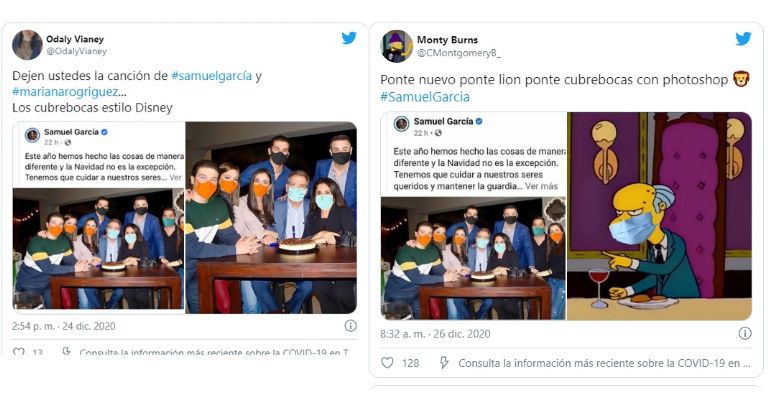Open info icon on the 24 dic. 2020 tweet

tap(350, 326)
